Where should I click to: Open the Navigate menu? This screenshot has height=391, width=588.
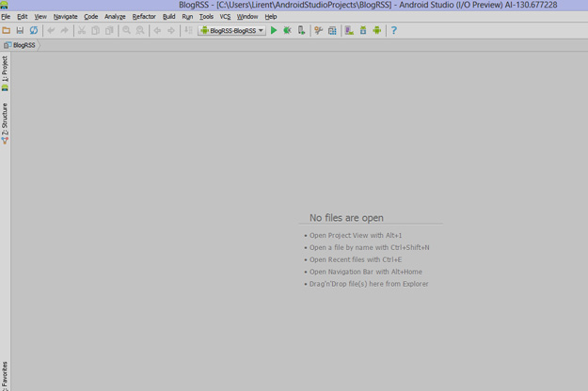[x=65, y=17]
